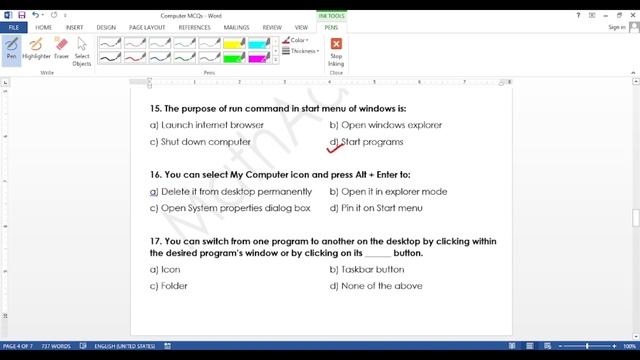
Task: Click the 100% zoom level
Action: coord(629,346)
